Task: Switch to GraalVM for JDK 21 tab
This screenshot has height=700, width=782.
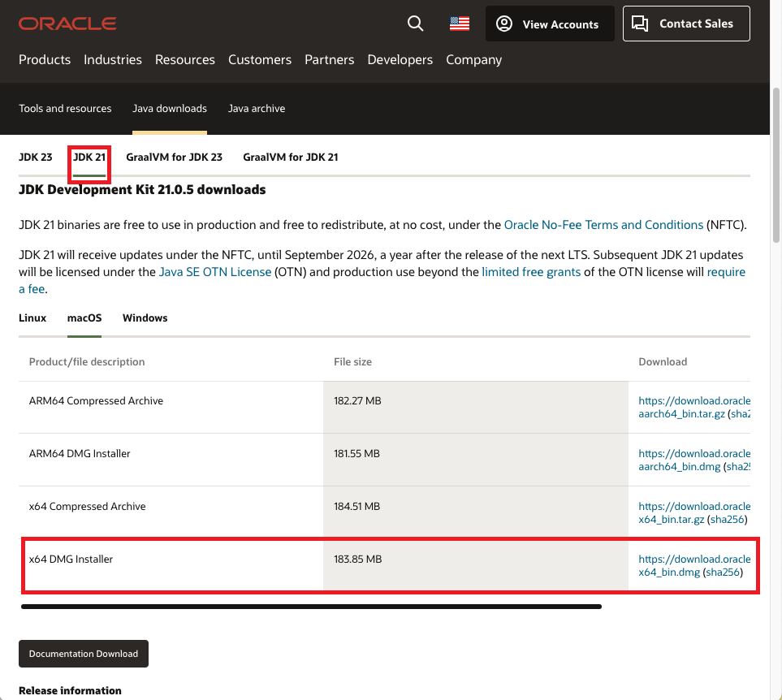Action: (x=290, y=157)
